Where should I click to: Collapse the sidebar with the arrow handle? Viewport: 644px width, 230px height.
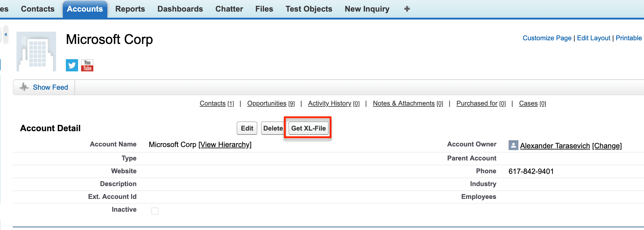[x=5, y=34]
